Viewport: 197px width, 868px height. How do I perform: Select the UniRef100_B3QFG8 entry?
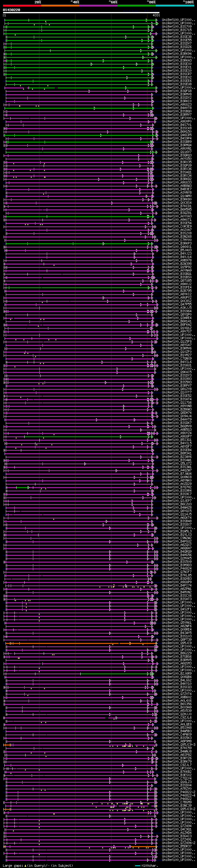point(177,91)
